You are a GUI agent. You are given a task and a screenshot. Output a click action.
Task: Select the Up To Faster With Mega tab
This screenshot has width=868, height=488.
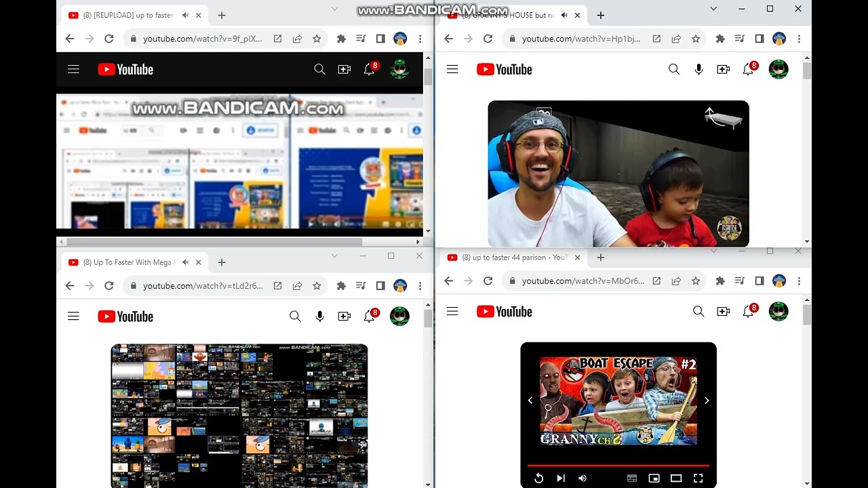point(134,262)
